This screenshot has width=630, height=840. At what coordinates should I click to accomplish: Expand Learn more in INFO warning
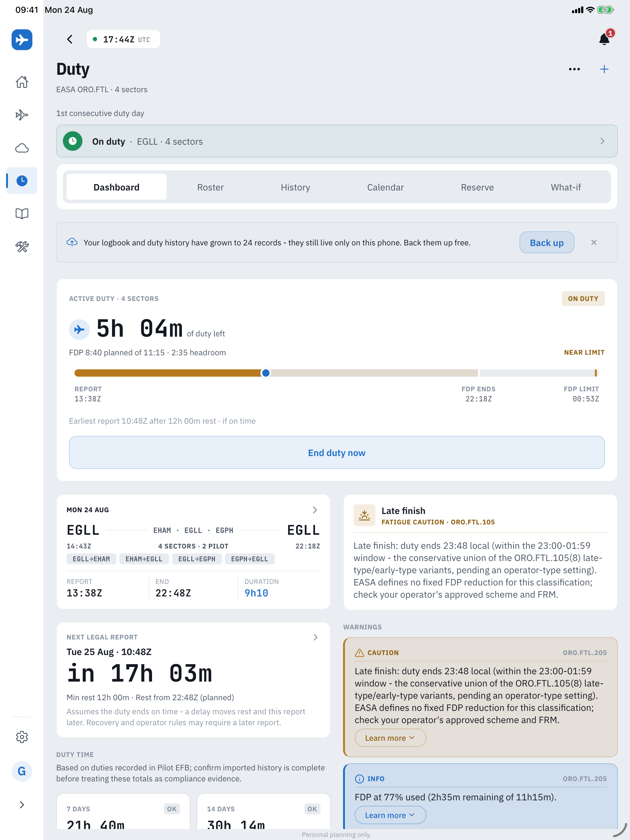pyautogui.click(x=390, y=815)
